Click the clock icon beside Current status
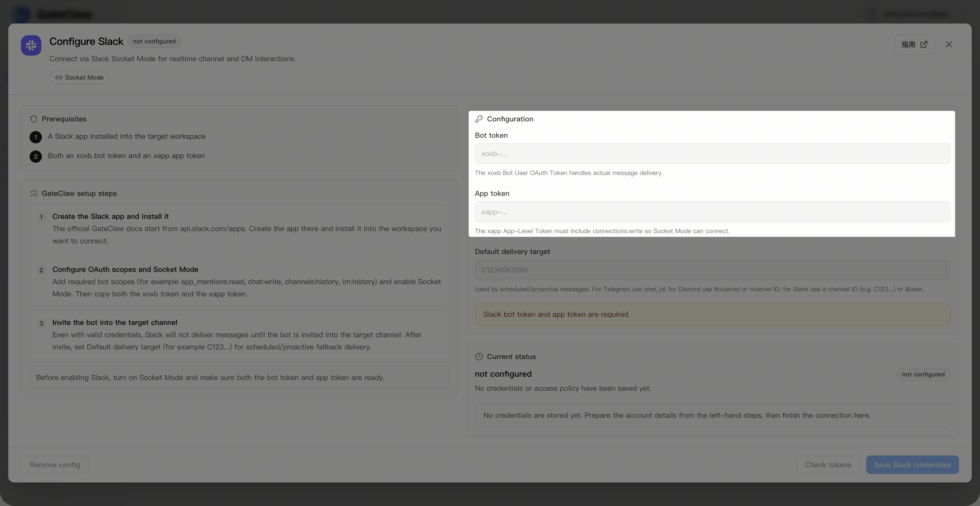980x506 pixels. click(479, 357)
